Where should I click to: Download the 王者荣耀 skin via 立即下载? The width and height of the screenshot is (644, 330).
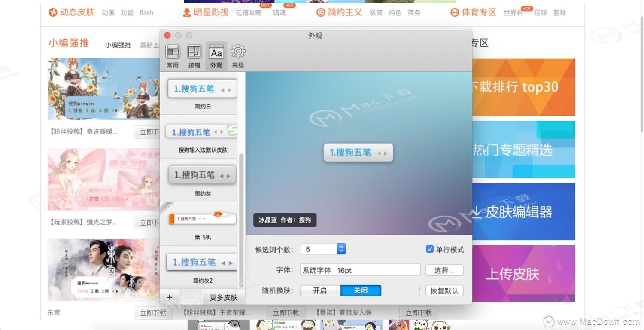pyautogui.click(x=286, y=313)
